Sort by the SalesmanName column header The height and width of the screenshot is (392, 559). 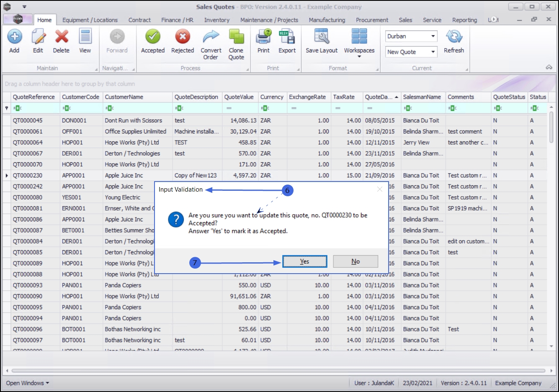[422, 97]
